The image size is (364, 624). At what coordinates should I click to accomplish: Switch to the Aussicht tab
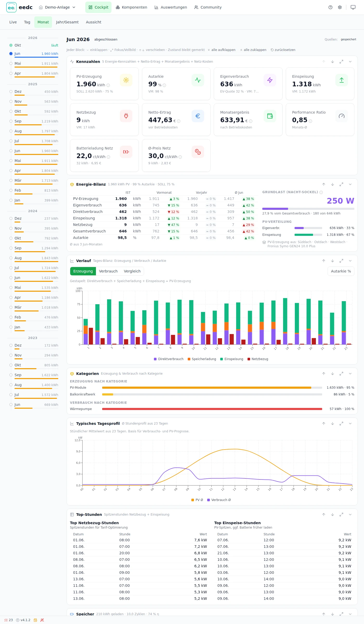pos(94,22)
